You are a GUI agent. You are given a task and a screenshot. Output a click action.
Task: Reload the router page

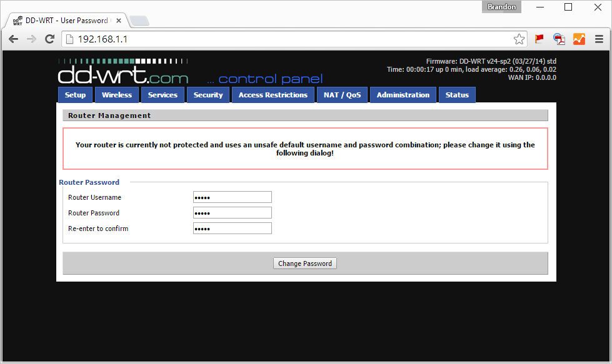[x=49, y=39]
